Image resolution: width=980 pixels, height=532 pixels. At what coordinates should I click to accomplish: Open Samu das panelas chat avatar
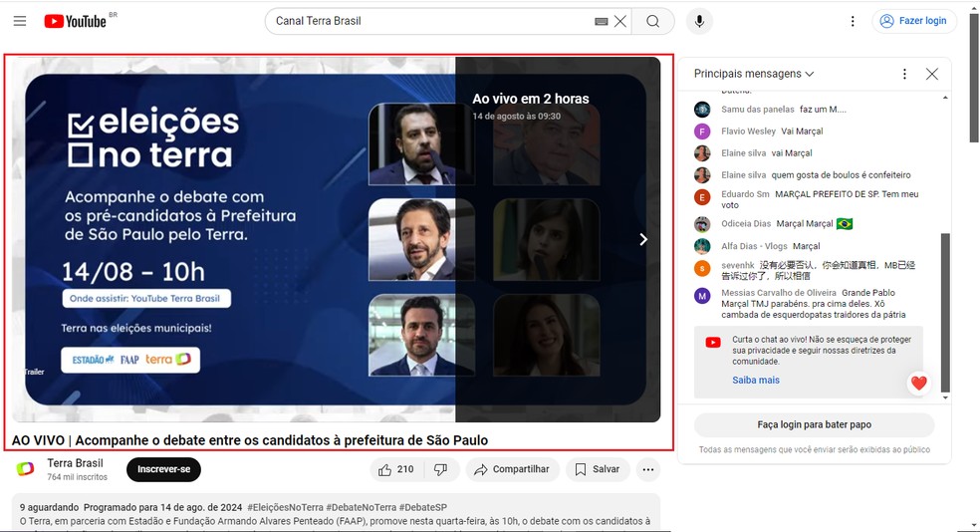(x=702, y=110)
